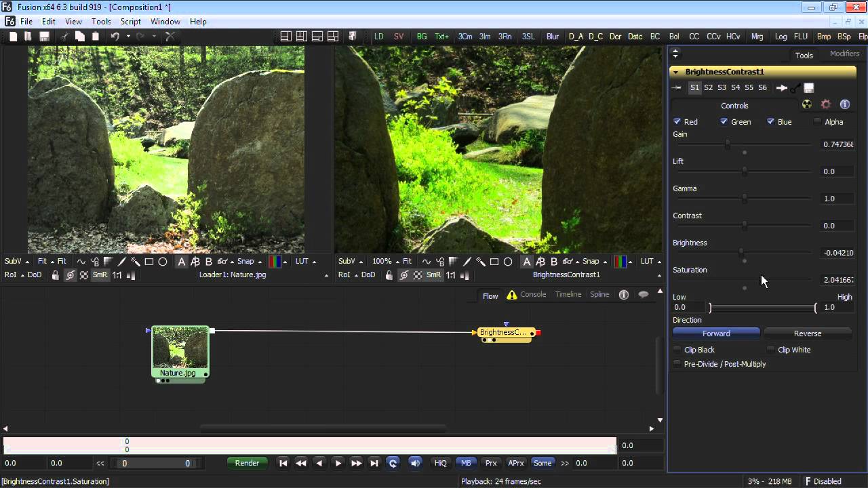Open the RoI dropdown in left viewer
This screenshot has height=488, width=868.
click(14, 275)
